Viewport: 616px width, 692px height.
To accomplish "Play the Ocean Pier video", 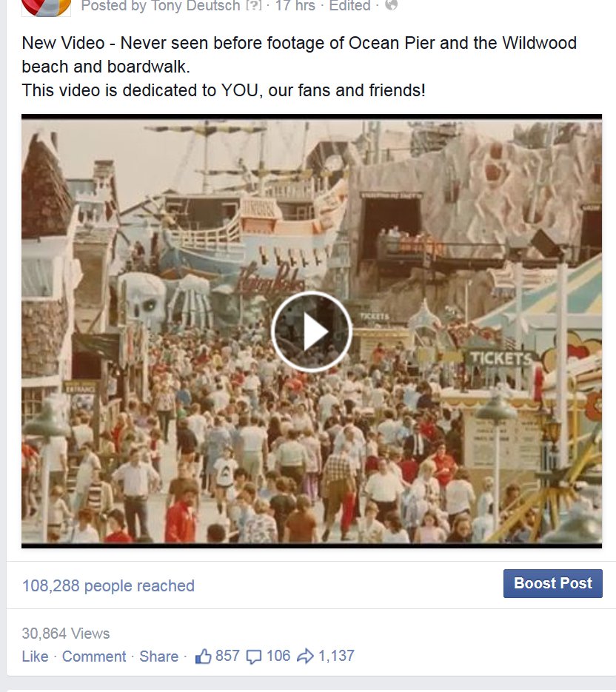I will 311,332.
